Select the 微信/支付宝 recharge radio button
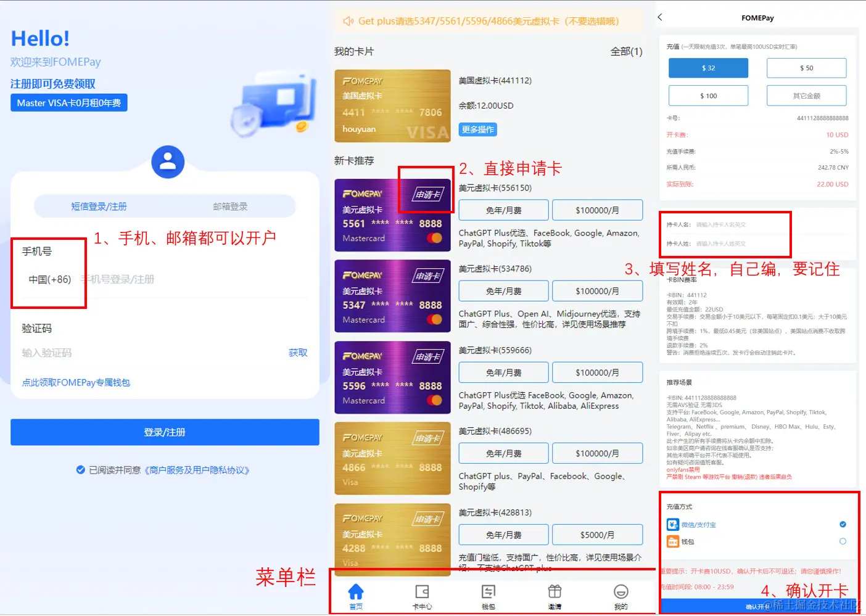866x616 pixels. pyautogui.click(x=843, y=524)
